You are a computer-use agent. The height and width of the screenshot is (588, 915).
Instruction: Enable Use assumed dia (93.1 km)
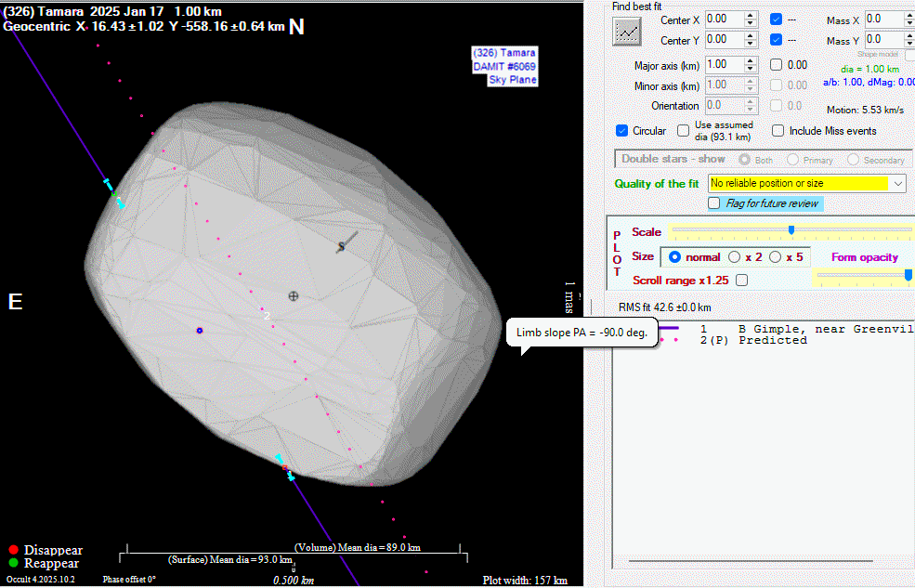tap(684, 131)
